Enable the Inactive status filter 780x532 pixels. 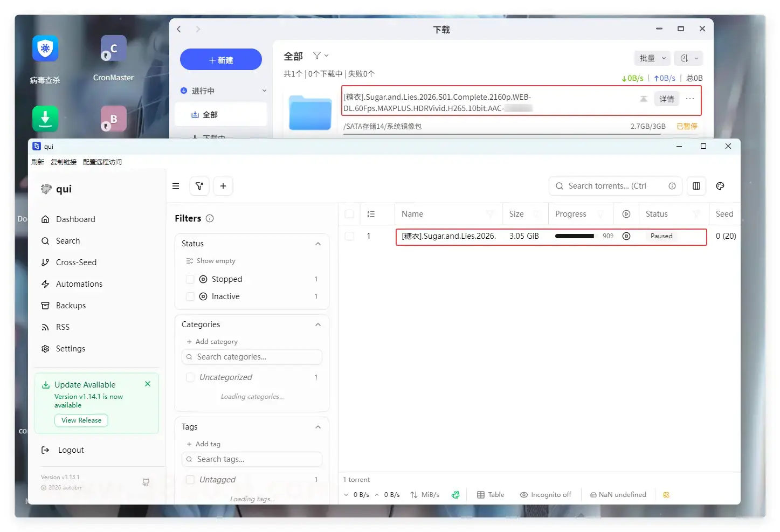[x=190, y=296]
